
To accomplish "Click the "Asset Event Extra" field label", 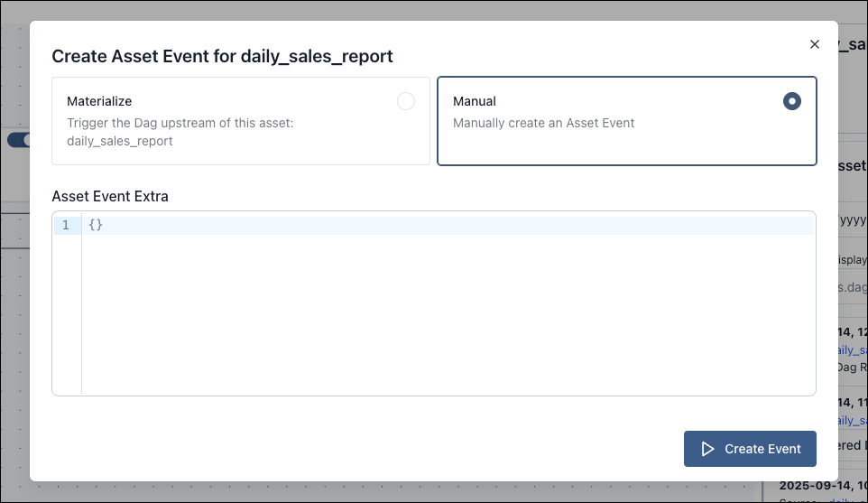I will [x=110, y=196].
